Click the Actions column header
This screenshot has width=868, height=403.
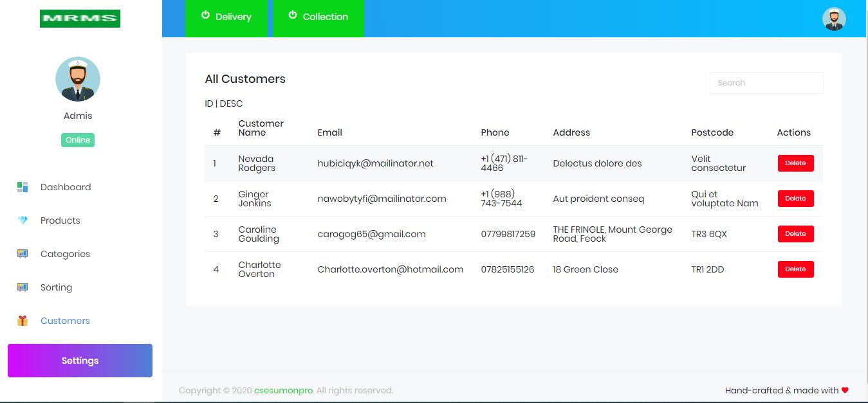tap(793, 132)
